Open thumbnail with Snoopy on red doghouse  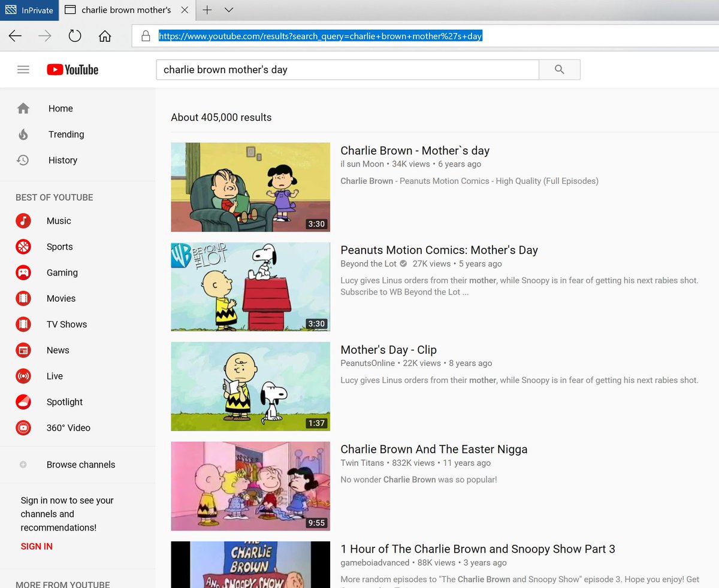pyautogui.click(x=250, y=287)
